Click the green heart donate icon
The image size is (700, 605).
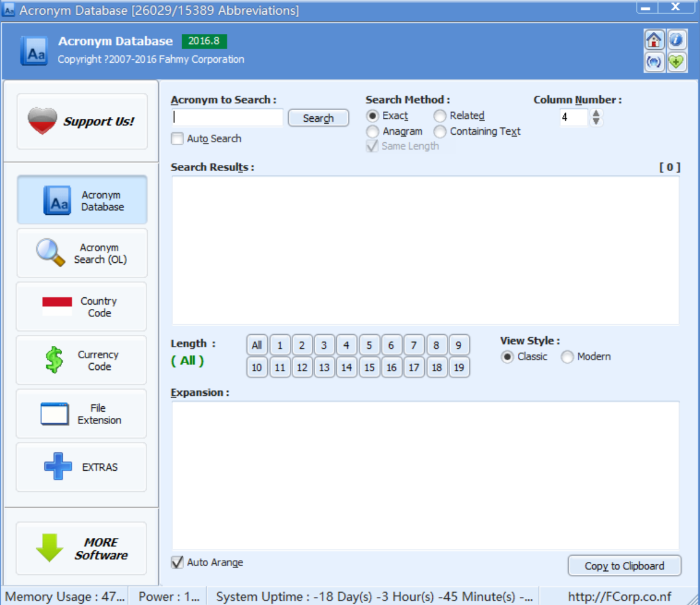(x=677, y=62)
